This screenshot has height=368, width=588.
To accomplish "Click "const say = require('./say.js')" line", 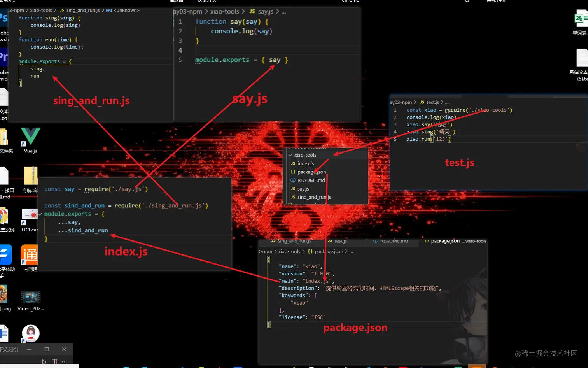I will tap(96, 189).
